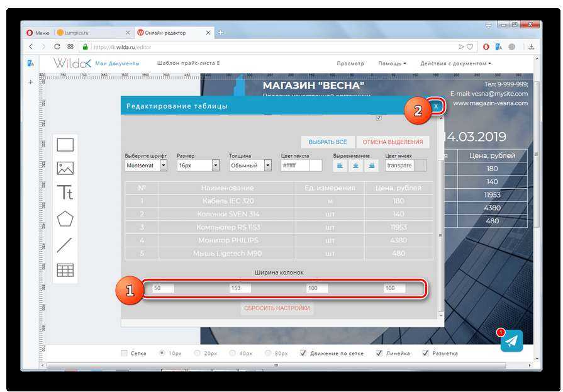
Task: Click the Шаблон прайс-листа document title
Action: 189,63
